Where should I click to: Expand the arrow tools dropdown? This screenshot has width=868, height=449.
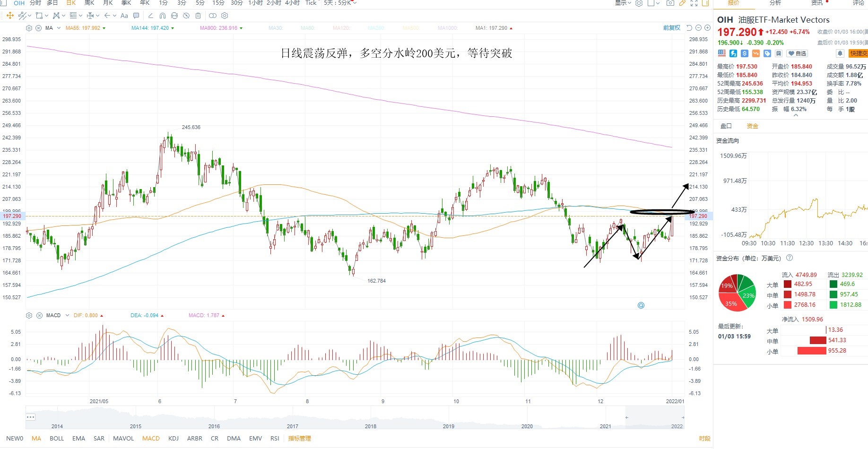click(x=114, y=16)
